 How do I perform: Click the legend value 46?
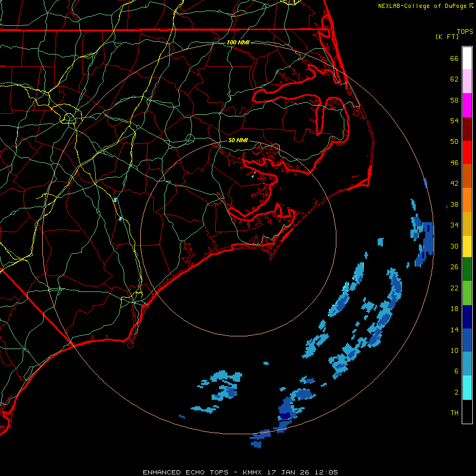[454, 163]
